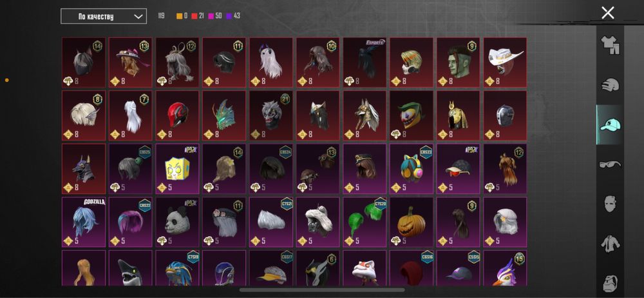Filter by the red quality swatch
644x298 pixels.
(194, 16)
